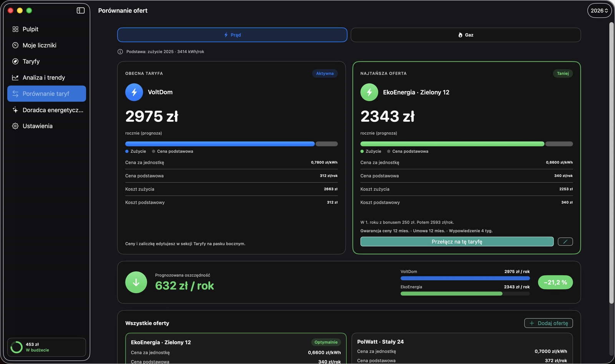Click the 0,6600 zł/kWh value in Najtańsza oferta
This screenshot has width=615, height=364.
(x=559, y=162)
